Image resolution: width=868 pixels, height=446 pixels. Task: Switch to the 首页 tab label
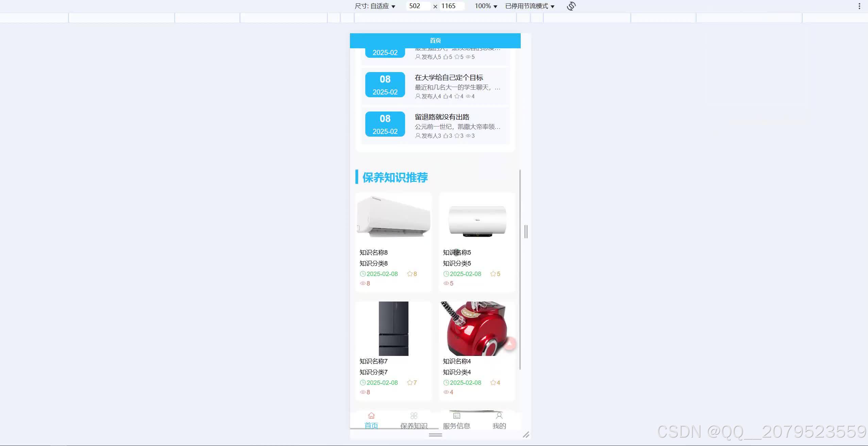(x=371, y=426)
